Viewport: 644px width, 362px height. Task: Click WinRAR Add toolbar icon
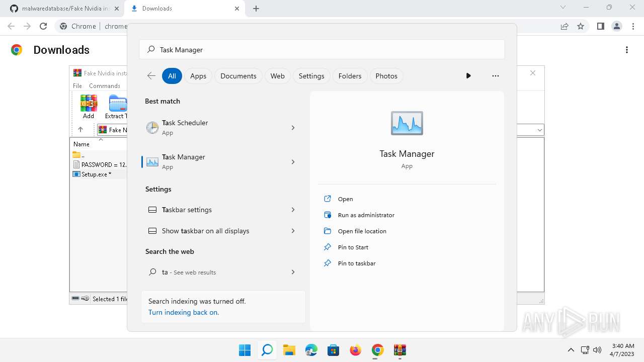coord(89,107)
